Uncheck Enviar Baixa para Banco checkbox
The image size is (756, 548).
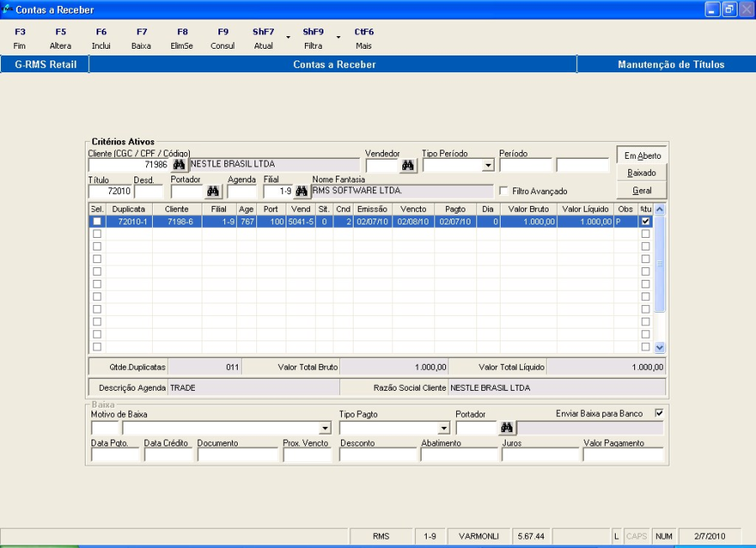click(659, 414)
